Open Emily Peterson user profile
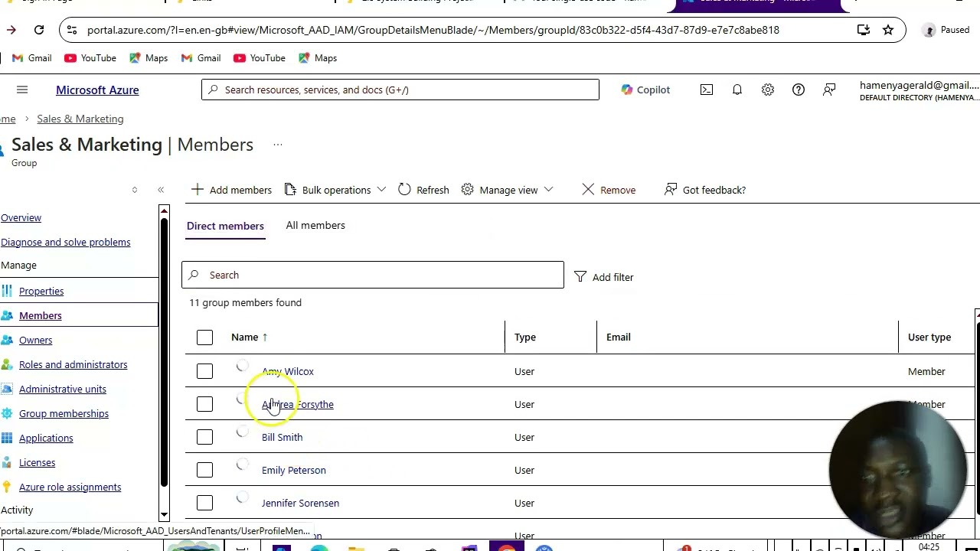 point(294,470)
